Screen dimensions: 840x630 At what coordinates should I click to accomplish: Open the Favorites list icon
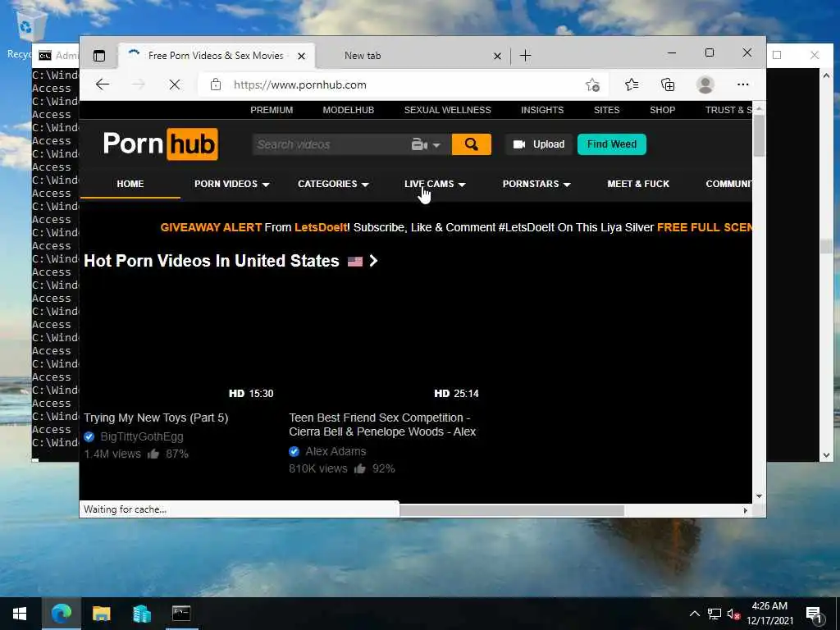coord(632,84)
